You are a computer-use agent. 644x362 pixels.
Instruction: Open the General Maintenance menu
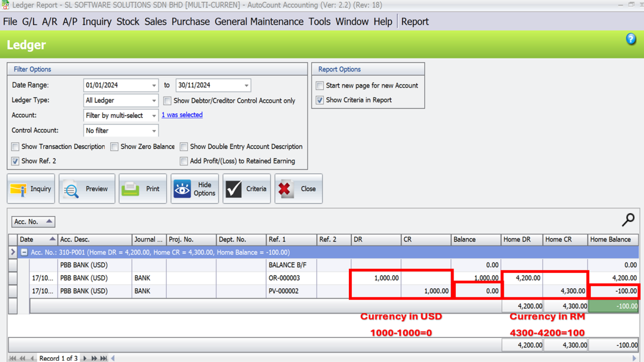coord(259,22)
